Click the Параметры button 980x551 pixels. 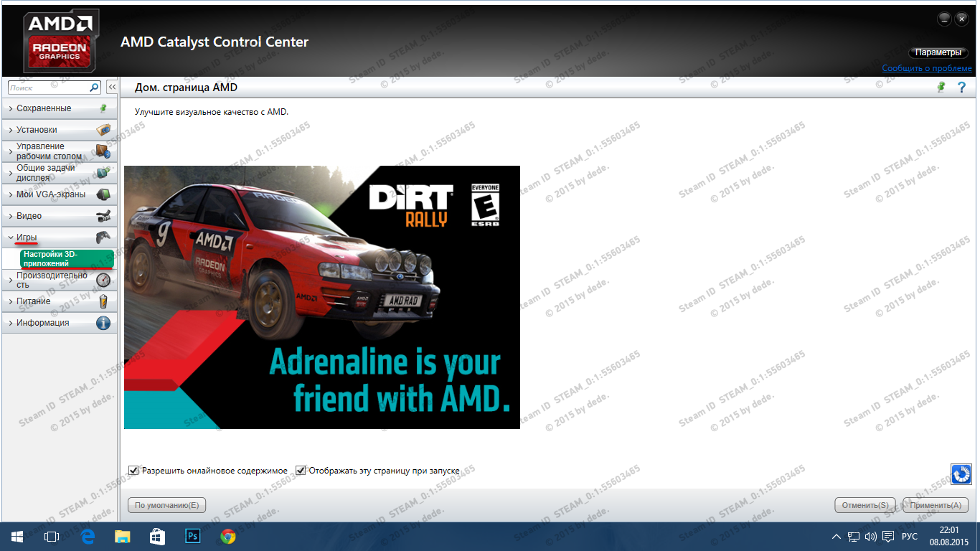tap(938, 52)
